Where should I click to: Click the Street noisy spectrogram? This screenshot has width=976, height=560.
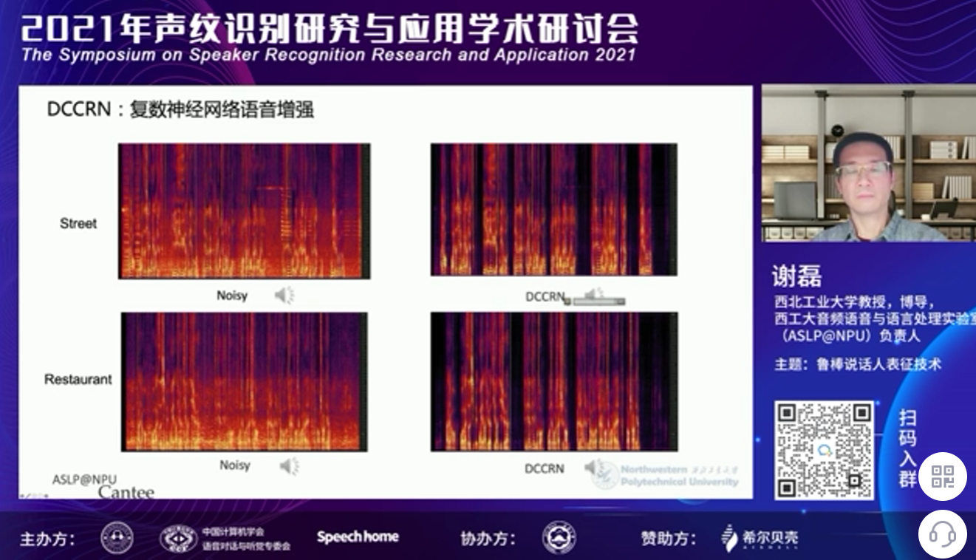point(245,211)
